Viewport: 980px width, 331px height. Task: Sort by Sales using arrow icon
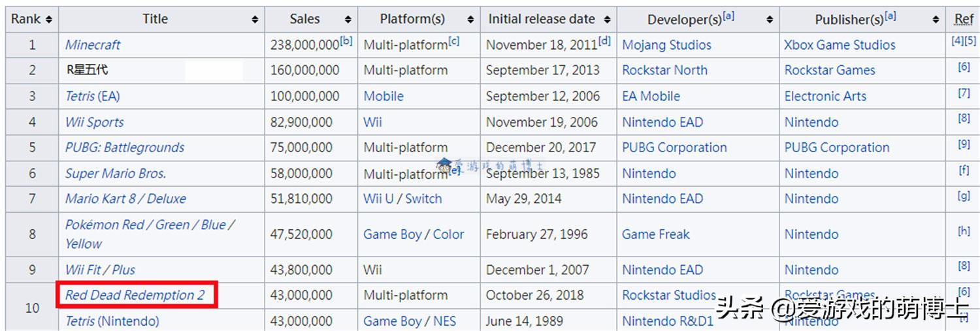(x=348, y=20)
